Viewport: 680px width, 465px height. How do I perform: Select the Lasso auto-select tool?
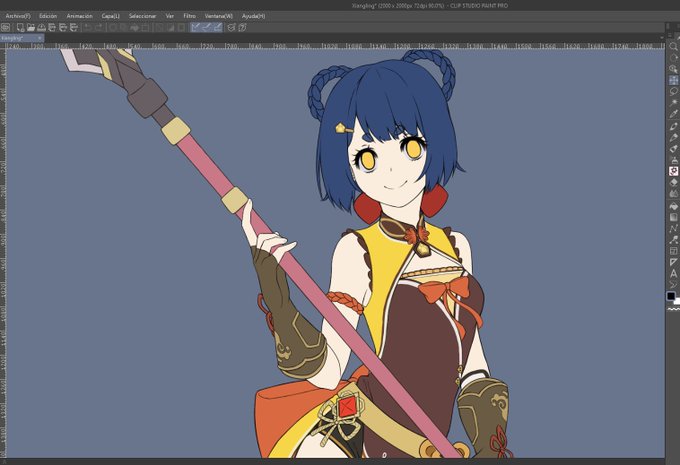tap(673, 92)
